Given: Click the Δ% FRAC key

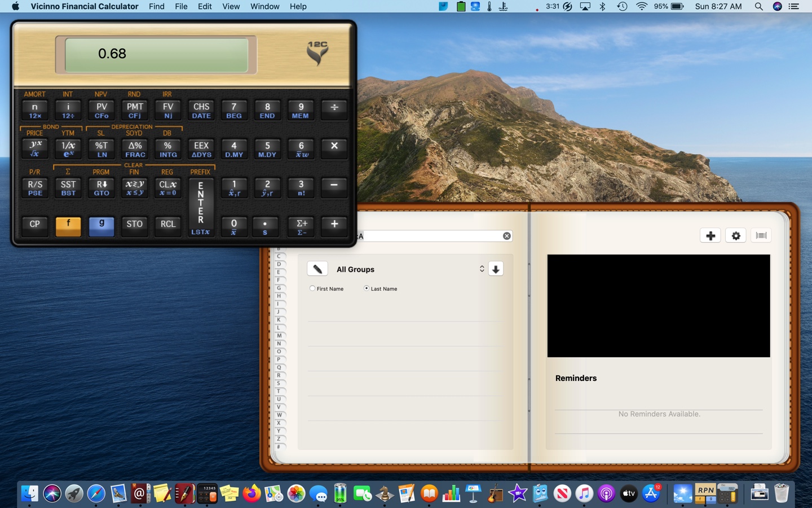Looking at the screenshot, I should [x=135, y=150].
